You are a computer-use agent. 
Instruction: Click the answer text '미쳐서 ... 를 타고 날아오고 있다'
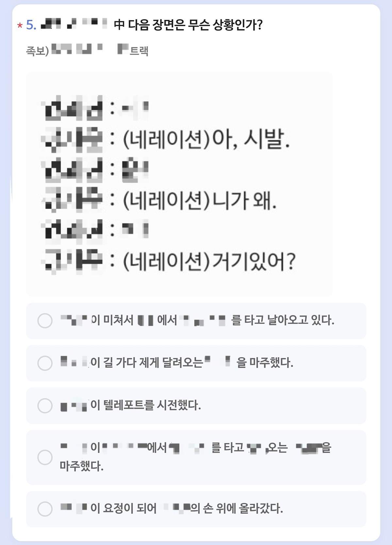pyautogui.click(x=197, y=320)
